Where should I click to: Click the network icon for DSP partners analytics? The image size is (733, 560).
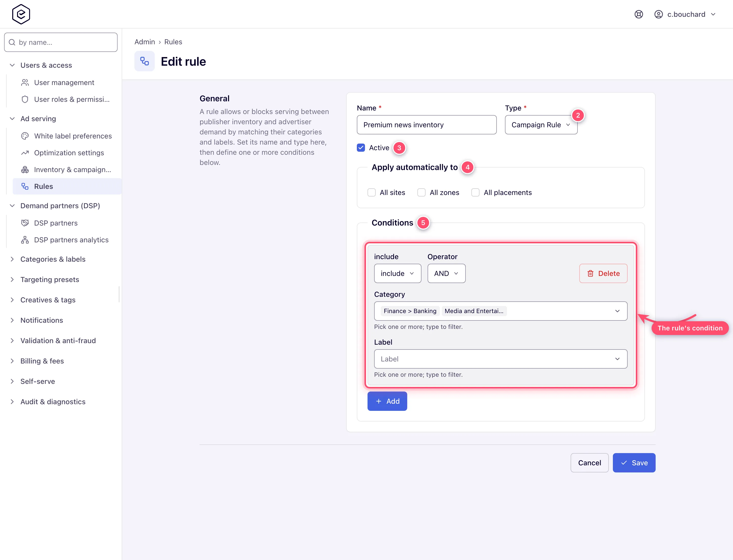click(25, 240)
